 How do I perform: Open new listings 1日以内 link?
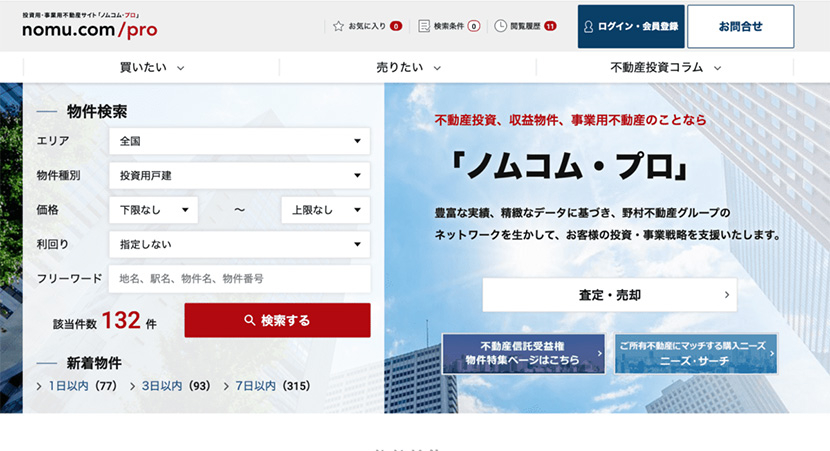pyautogui.click(x=68, y=386)
